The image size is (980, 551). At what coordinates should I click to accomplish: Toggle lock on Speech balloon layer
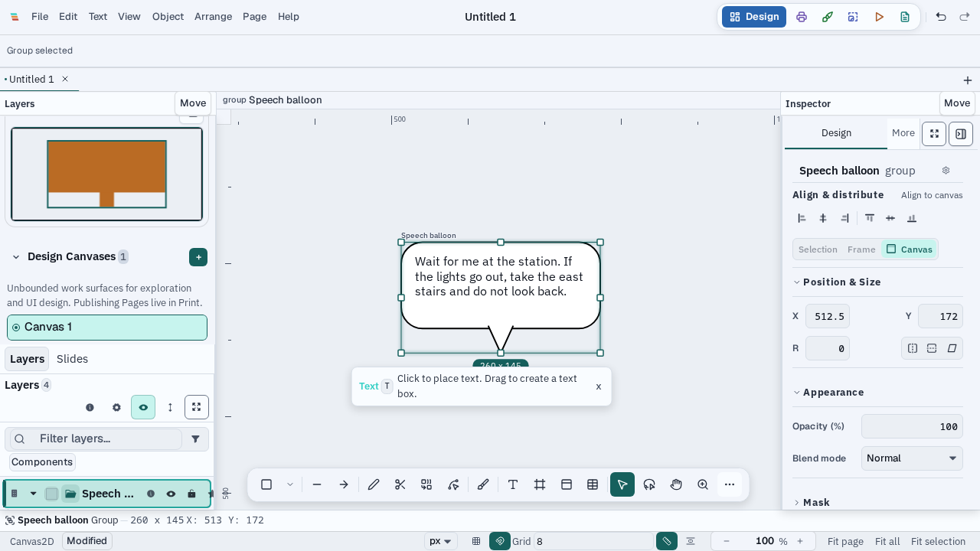coord(191,494)
